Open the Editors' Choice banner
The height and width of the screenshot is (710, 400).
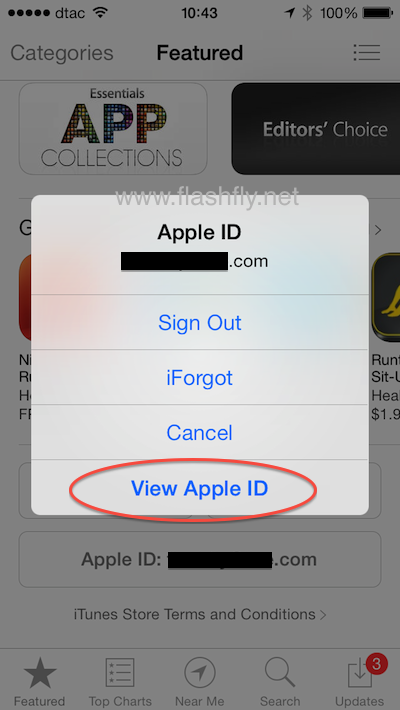click(x=316, y=129)
